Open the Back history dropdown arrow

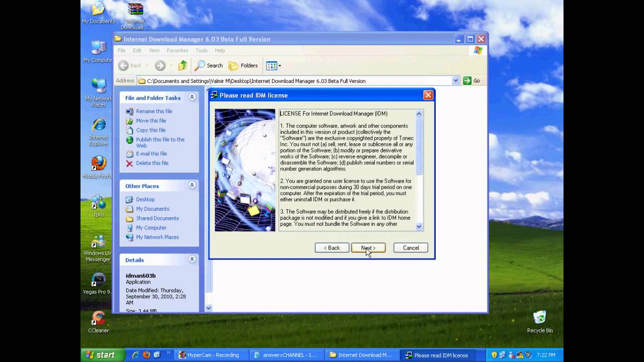point(147,65)
